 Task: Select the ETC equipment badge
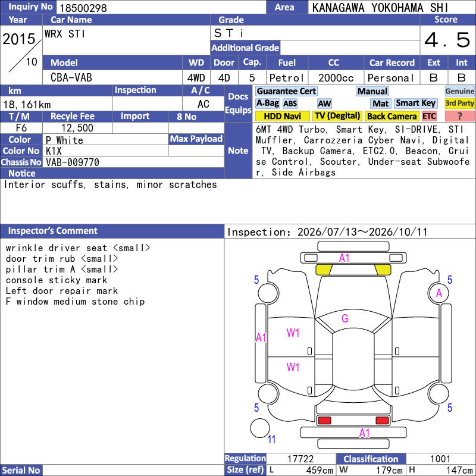429,116
